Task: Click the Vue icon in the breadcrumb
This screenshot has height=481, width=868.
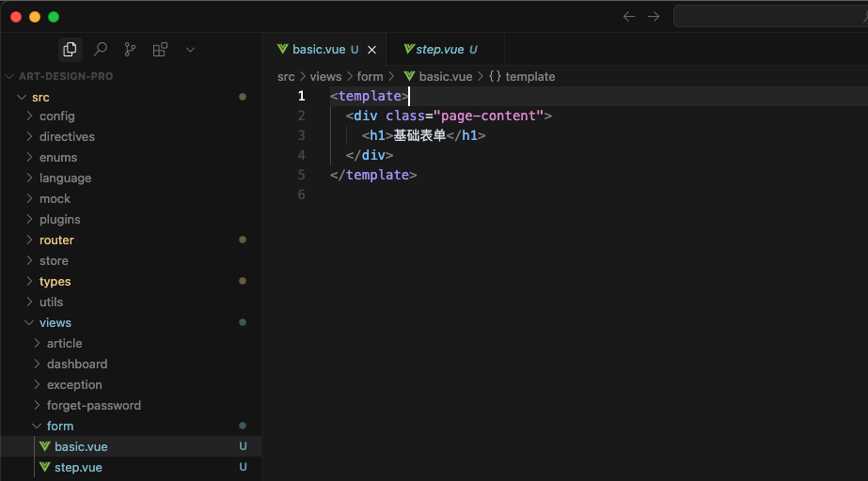Action: click(x=409, y=76)
